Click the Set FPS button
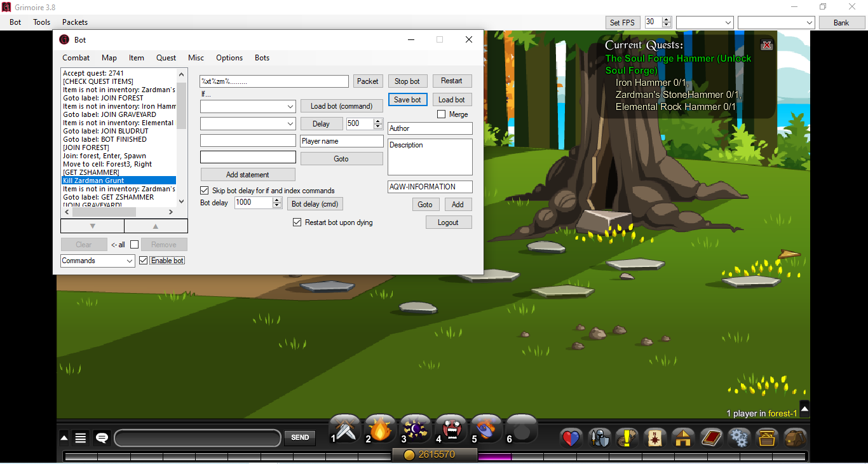Viewport: 868px width, 464px height. click(x=623, y=22)
